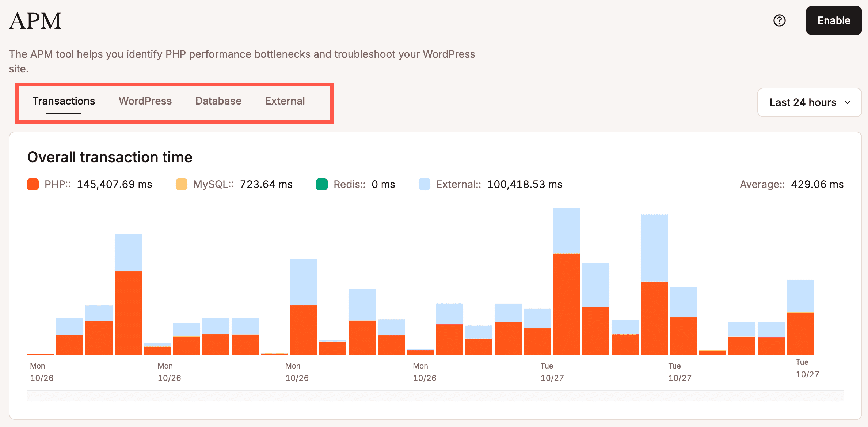Click the last bar of the chart
The image size is (868, 427).
coord(800,317)
